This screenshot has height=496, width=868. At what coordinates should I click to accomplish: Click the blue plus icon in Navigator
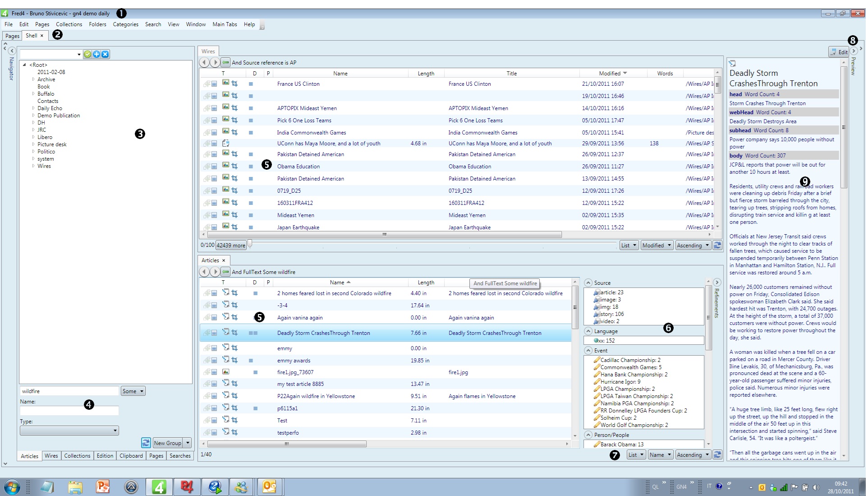tap(96, 54)
